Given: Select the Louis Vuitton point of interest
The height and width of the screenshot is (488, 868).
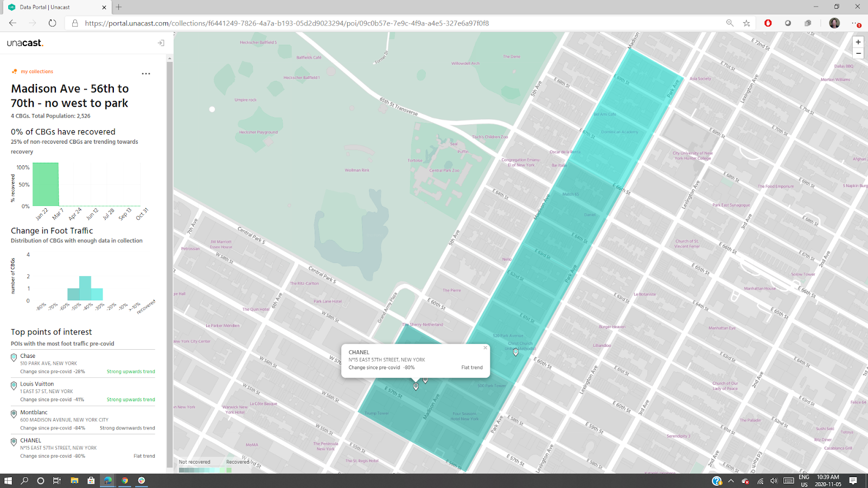Looking at the screenshot, I should [83, 391].
